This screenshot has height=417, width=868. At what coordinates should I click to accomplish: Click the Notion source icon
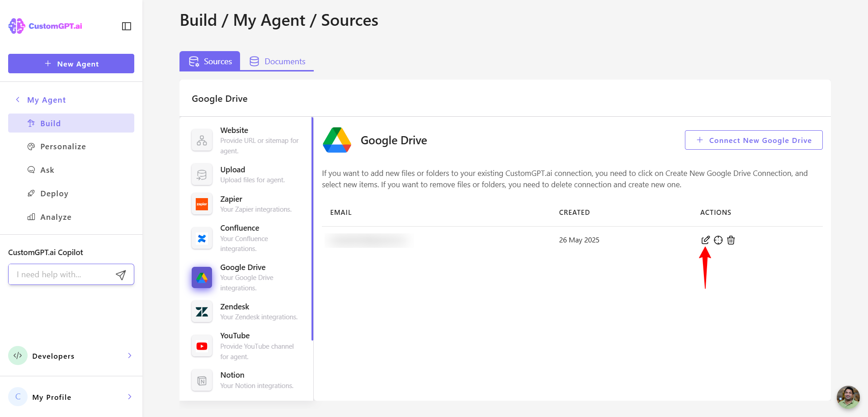point(202,381)
